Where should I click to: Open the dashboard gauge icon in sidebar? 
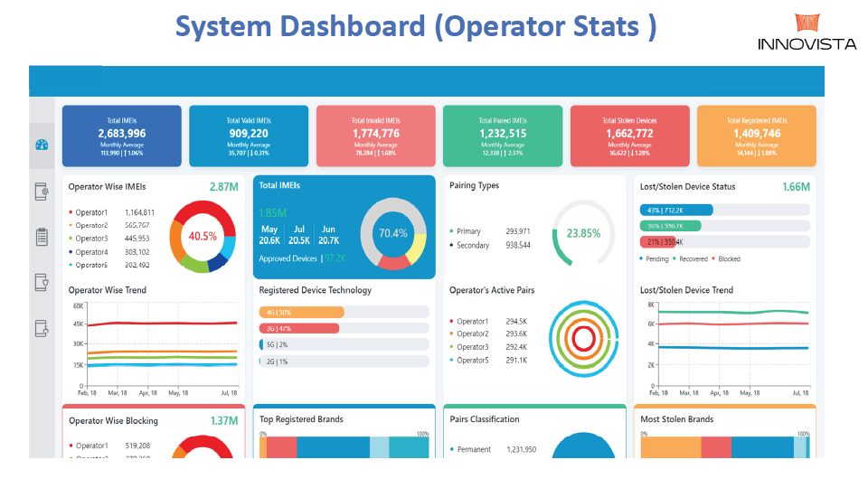(x=42, y=145)
